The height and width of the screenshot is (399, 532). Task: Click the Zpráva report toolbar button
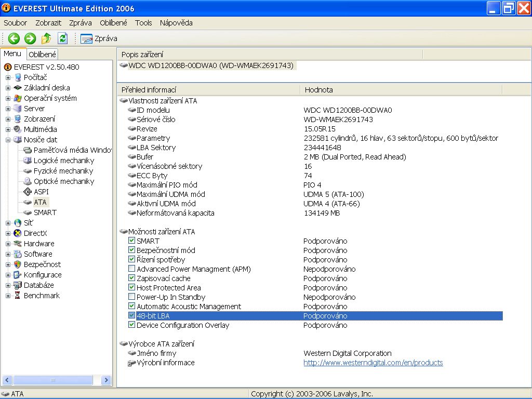point(99,38)
